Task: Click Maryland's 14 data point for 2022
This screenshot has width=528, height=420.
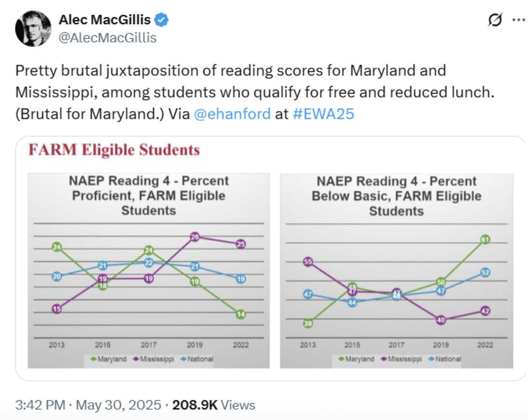Action: pos(240,314)
